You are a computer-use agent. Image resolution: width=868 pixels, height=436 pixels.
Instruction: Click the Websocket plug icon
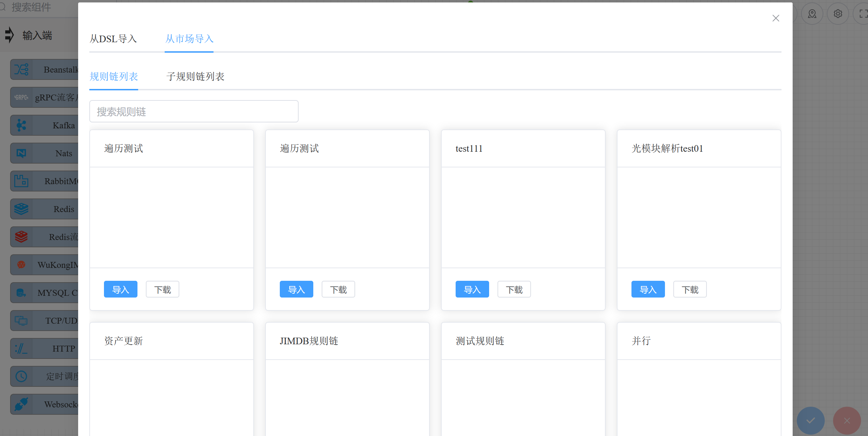point(21,404)
